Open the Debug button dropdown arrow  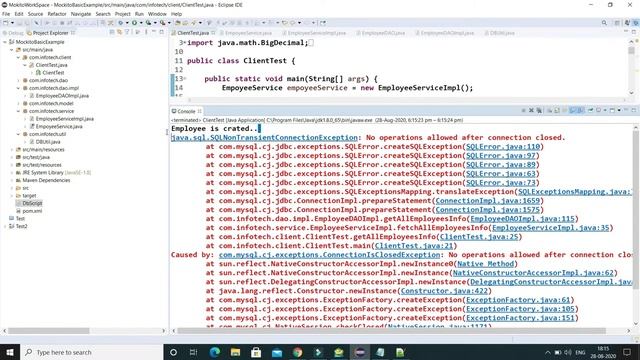pos(127,23)
